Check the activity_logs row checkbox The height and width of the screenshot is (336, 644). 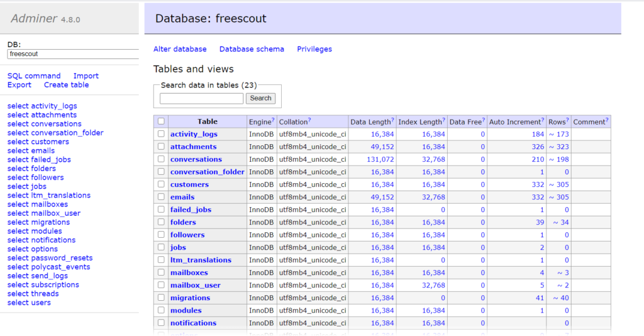coord(161,134)
